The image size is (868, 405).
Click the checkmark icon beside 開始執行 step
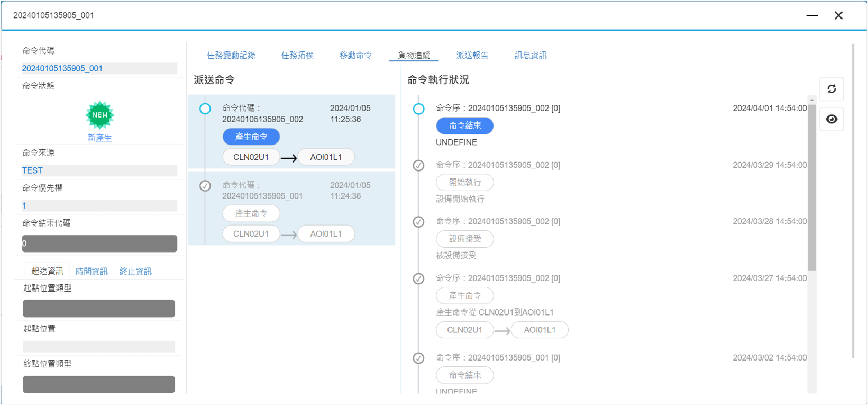(418, 166)
